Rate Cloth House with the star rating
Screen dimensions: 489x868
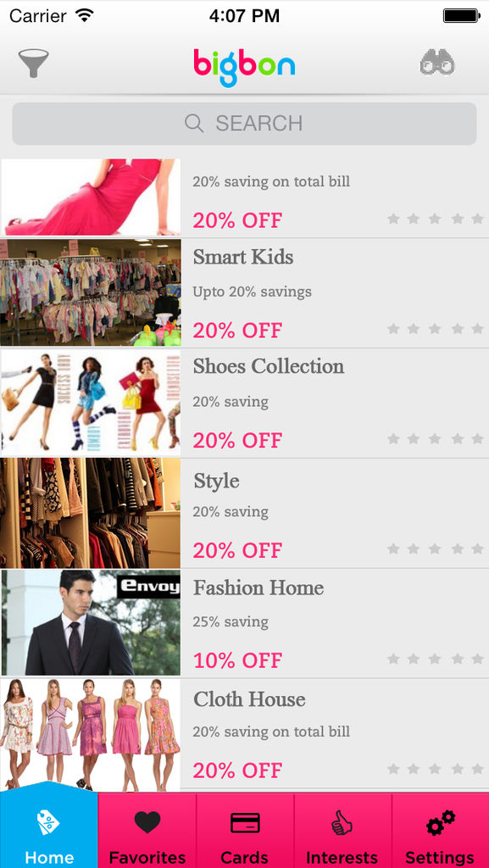click(x=436, y=768)
